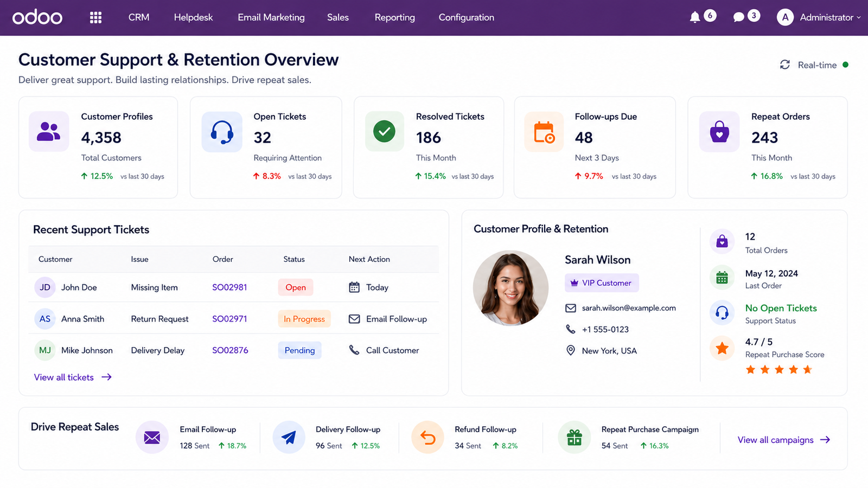This screenshot has height=488, width=868.
Task: Click the Last Order calendar icon
Action: [722, 278]
